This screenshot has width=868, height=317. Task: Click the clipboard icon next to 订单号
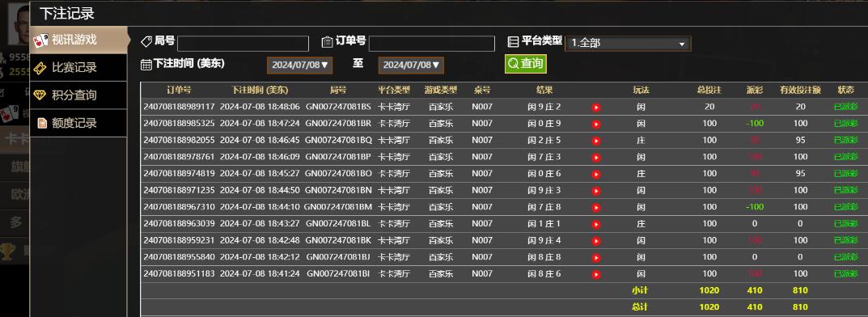[327, 41]
